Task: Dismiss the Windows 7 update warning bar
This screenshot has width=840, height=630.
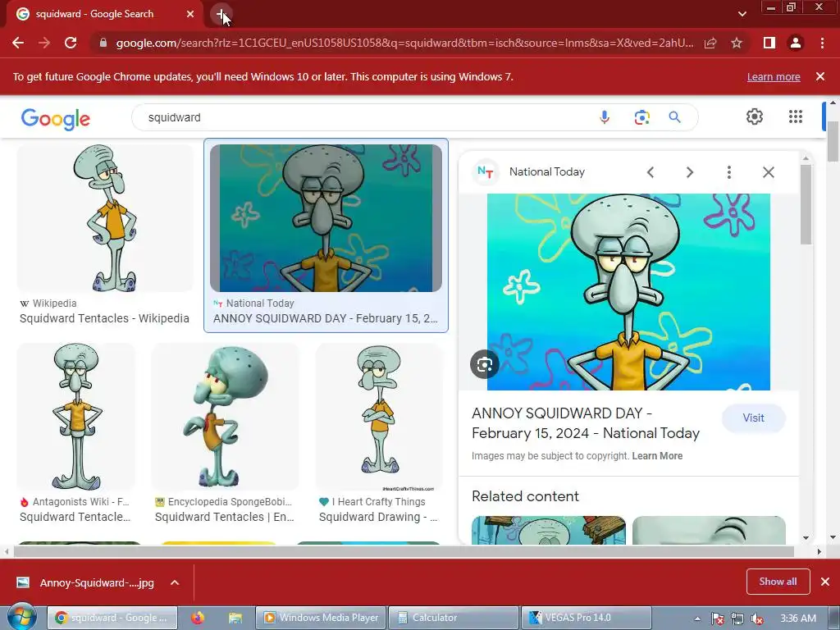Action: 820,76
